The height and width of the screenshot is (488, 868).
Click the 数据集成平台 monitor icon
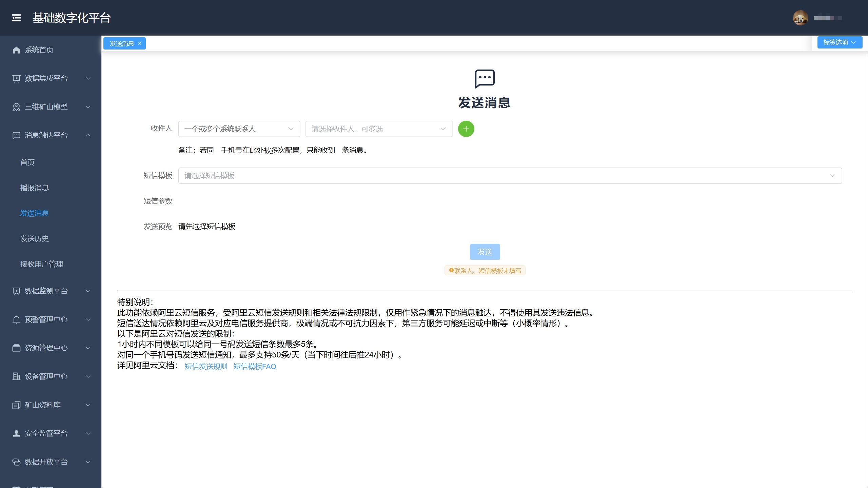(x=16, y=78)
